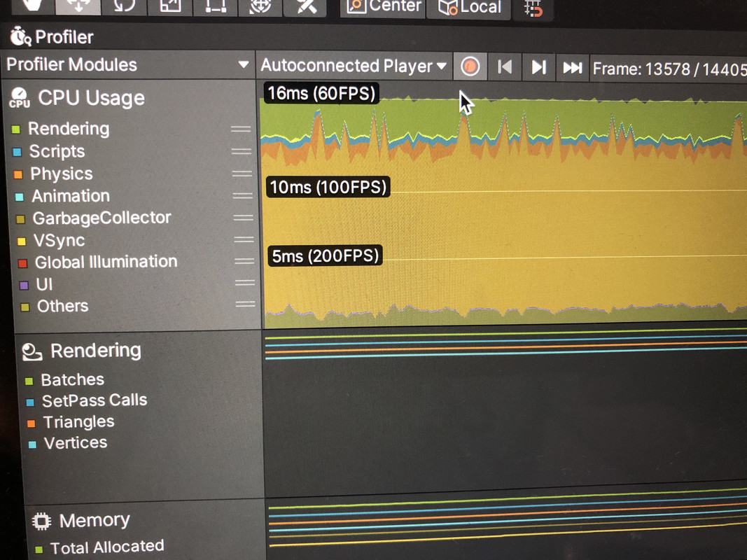Open the custom editor tools icon
747x560 pixels.
[305, 7]
